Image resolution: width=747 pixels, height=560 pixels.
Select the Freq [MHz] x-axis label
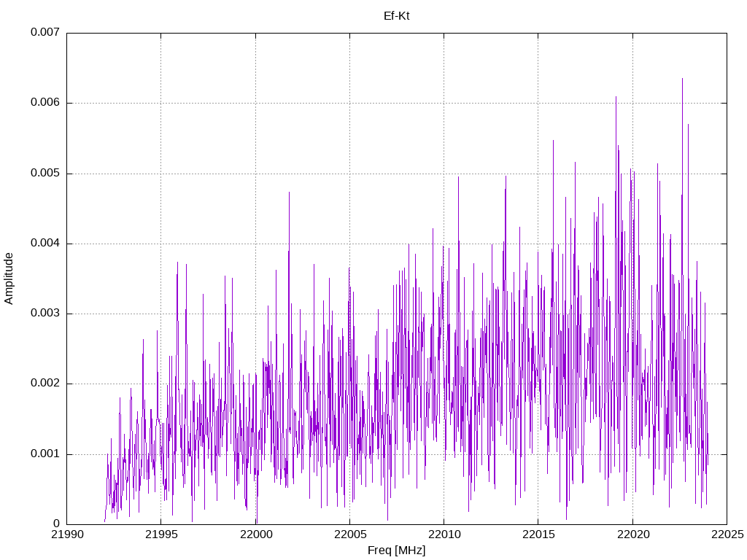[x=396, y=551]
